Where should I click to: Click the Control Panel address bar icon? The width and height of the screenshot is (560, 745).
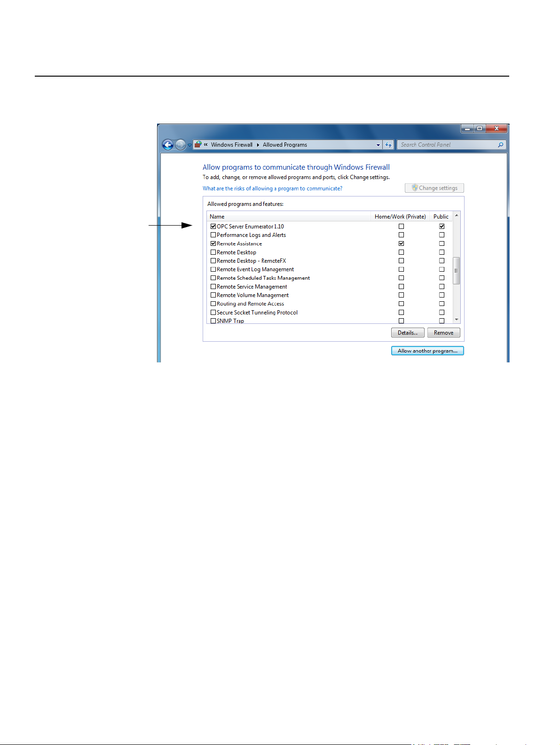198,145
